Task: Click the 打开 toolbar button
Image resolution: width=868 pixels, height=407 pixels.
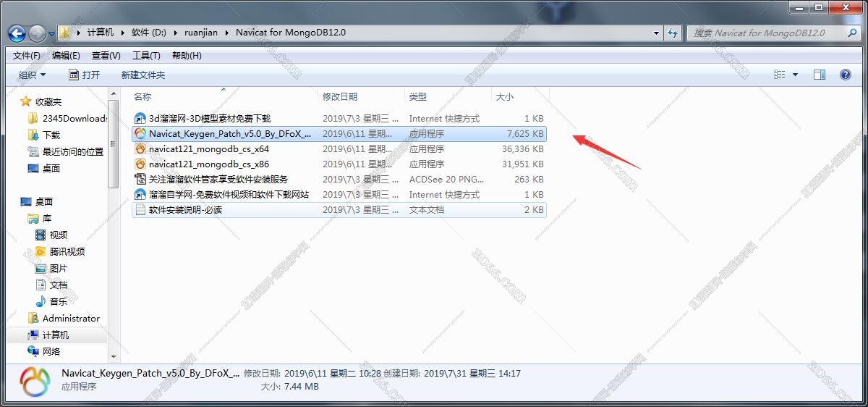Action: pos(85,75)
